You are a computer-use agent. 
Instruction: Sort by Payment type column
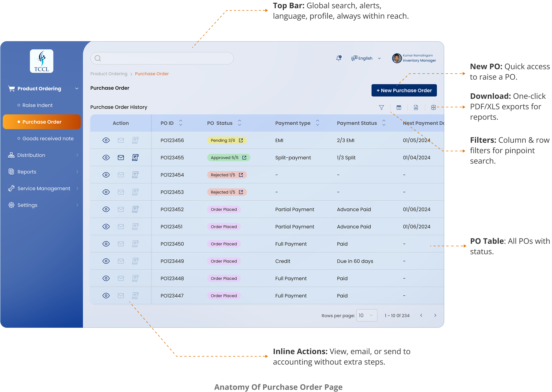click(x=317, y=123)
